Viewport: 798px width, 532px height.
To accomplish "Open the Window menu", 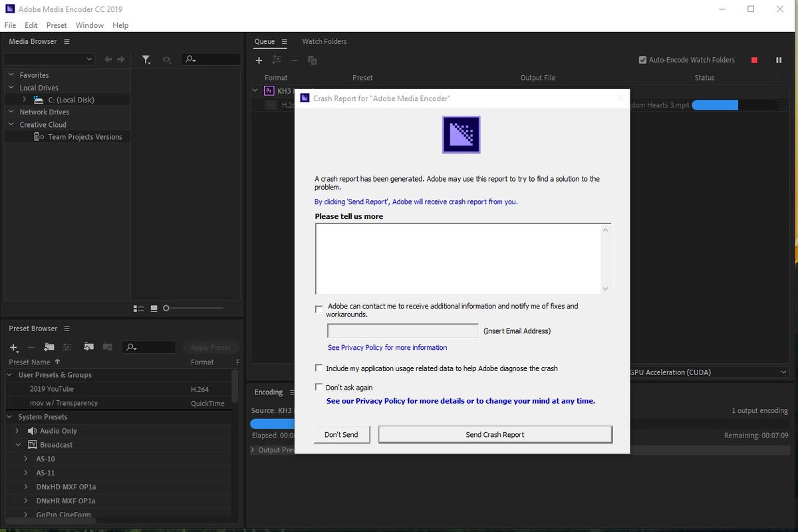I will tap(90, 25).
